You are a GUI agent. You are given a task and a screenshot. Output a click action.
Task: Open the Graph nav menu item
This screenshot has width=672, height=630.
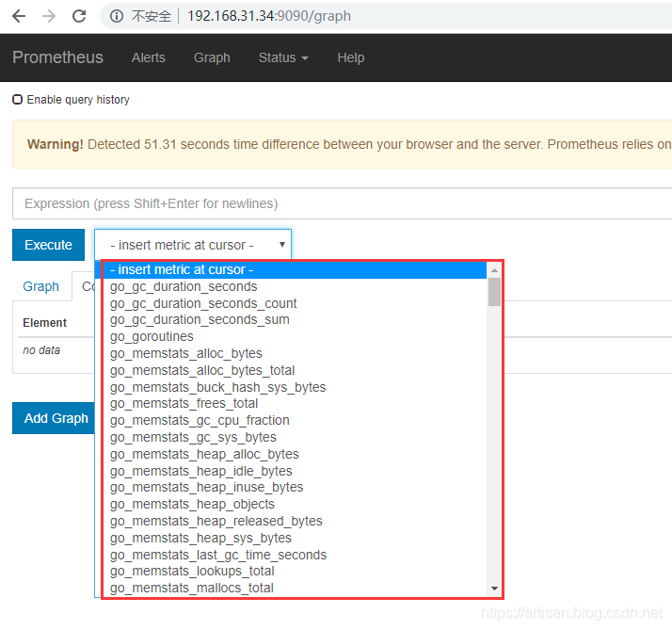212,57
